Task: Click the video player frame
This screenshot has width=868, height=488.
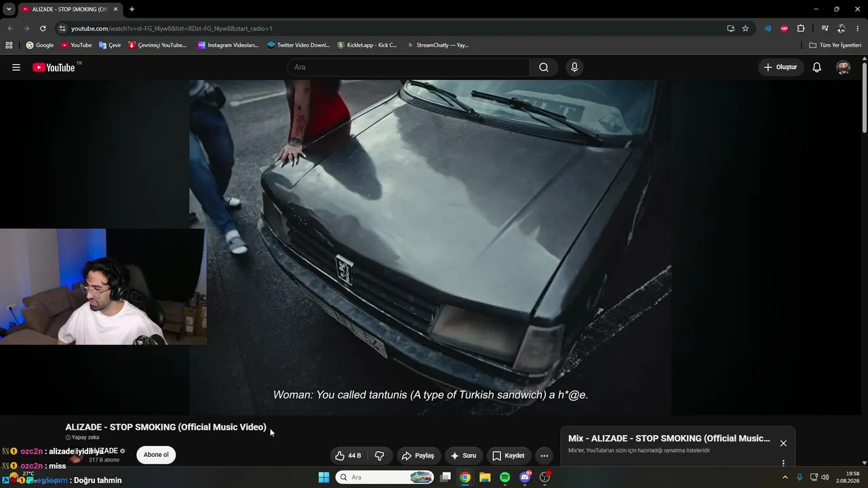Action: 430,247
